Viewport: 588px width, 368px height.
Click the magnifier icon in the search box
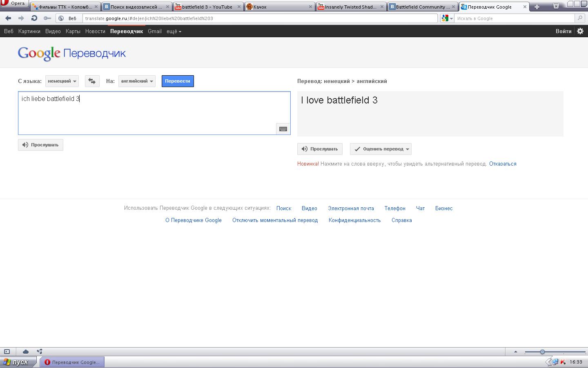pos(579,18)
